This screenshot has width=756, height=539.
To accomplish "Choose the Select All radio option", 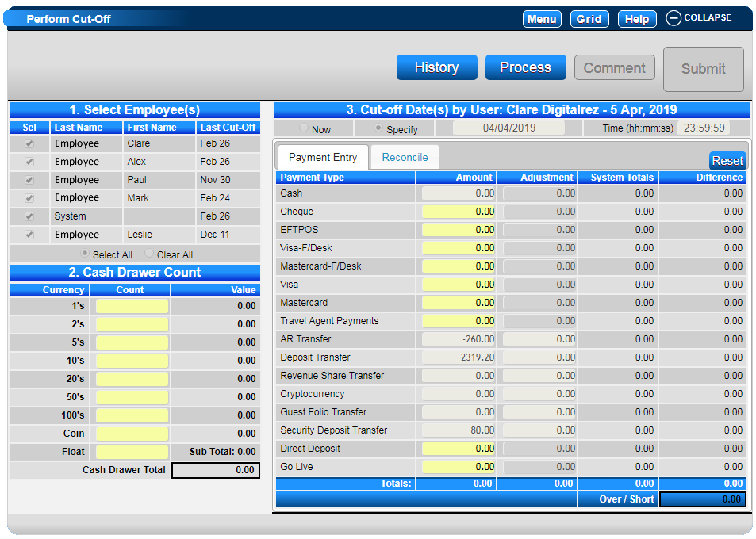I will [85, 254].
